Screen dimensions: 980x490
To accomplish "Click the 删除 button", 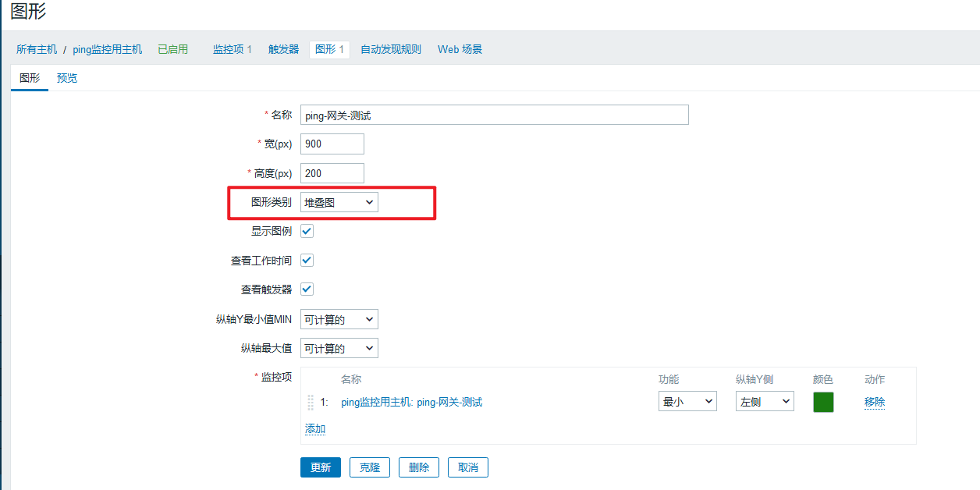I will [x=418, y=467].
